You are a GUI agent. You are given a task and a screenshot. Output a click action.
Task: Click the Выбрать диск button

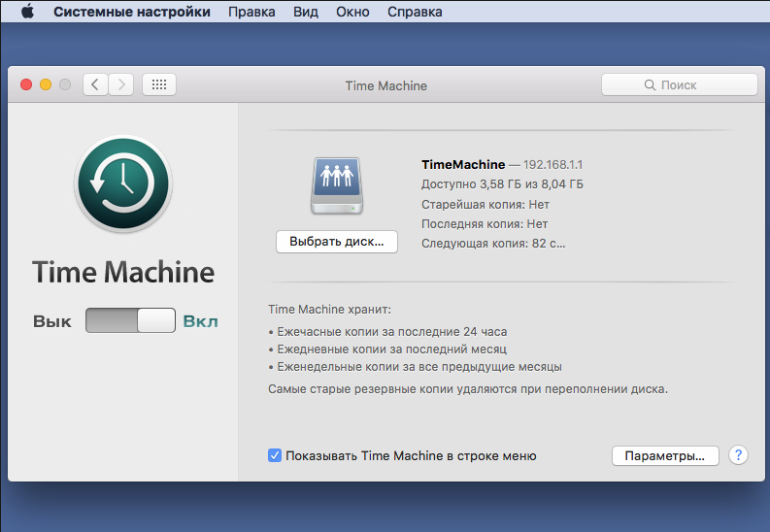pyautogui.click(x=337, y=241)
